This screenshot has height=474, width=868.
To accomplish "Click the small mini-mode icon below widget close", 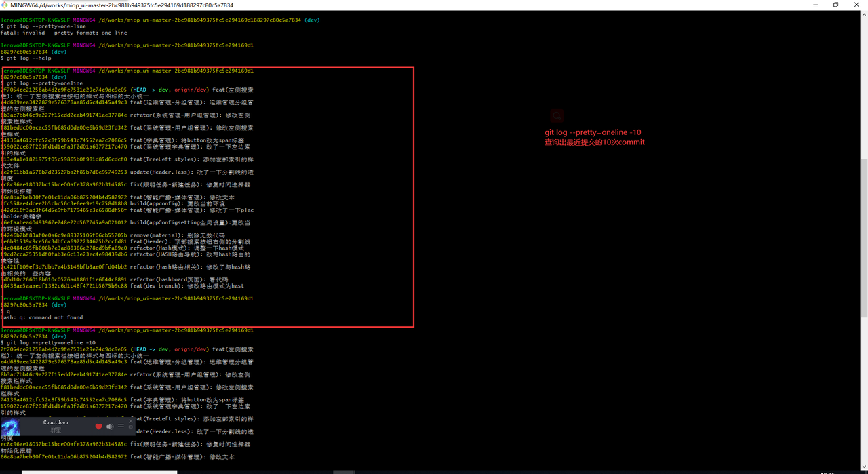I will pos(131,428).
